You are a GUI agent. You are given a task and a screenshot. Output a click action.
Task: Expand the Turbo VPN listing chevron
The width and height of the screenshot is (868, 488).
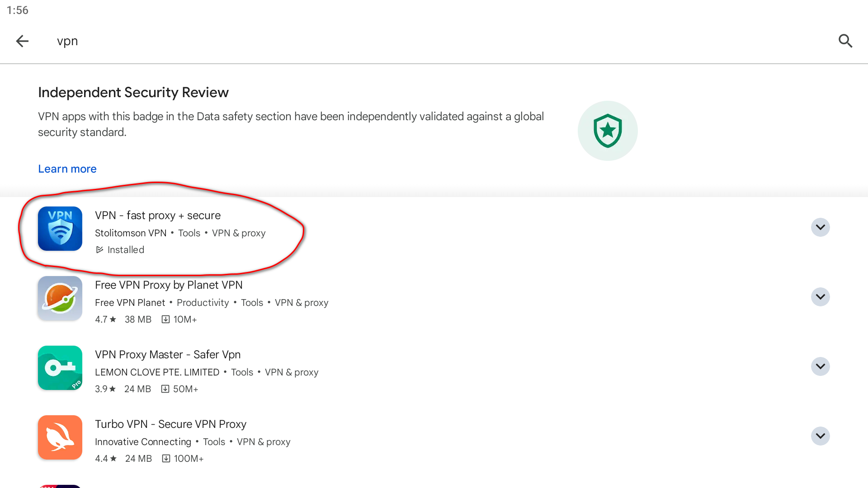click(820, 436)
